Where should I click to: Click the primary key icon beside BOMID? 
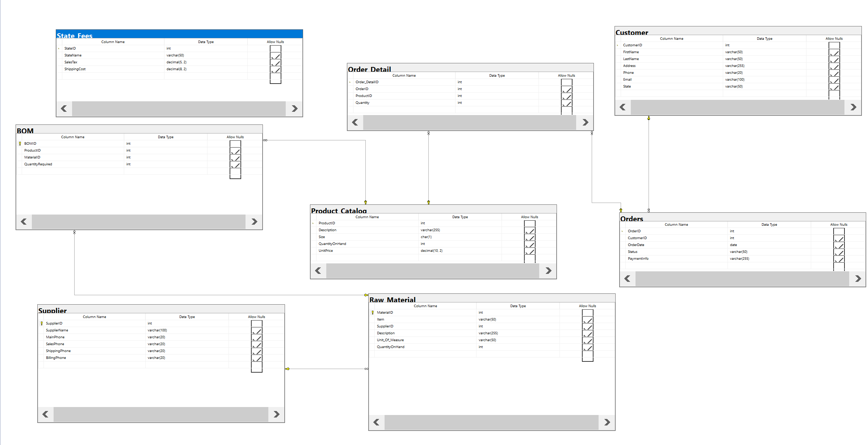click(20, 143)
